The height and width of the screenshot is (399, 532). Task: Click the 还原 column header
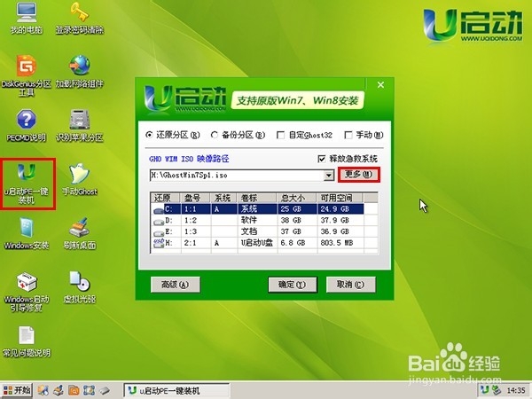pyautogui.click(x=166, y=198)
